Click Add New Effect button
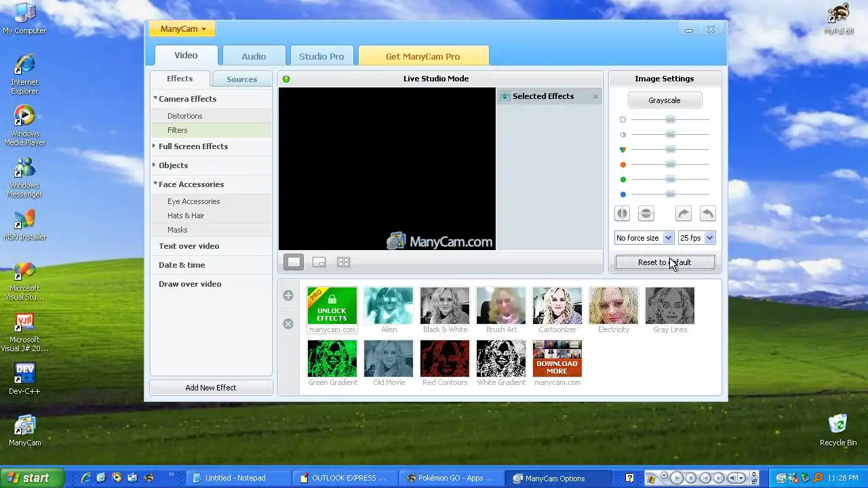 tap(211, 388)
